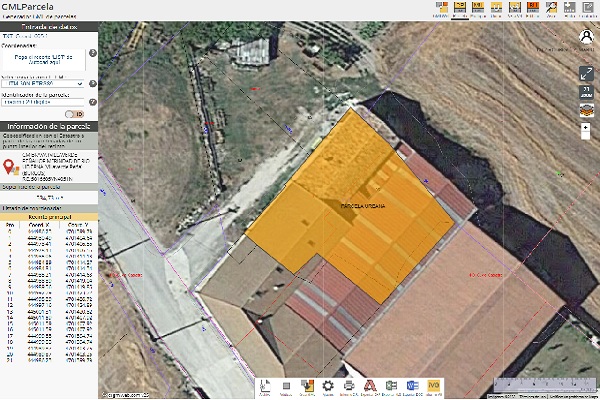This screenshot has height=400, width=600.
Task: Click the 'PARCELA URBANA' label on the orange parcel
Action: [363, 206]
